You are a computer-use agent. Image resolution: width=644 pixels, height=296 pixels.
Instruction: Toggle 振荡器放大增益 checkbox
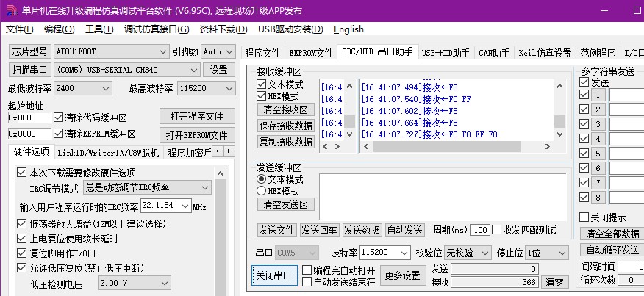point(21,224)
